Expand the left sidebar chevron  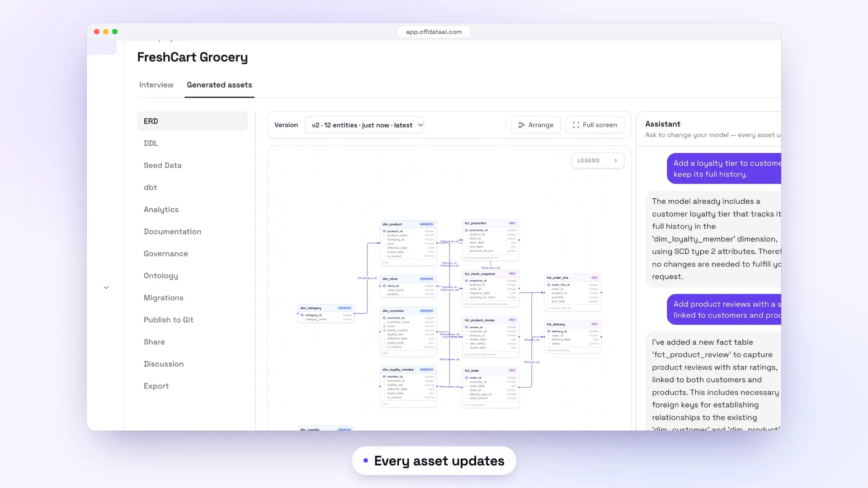(x=106, y=287)
